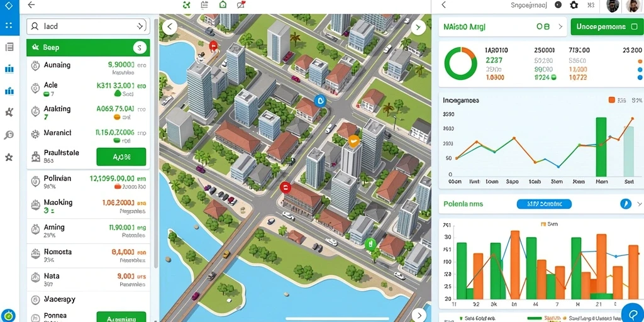Viewport: 644px width, 322px height.
Task: Click the blue pill button in Polenla section
Action: 544,204
